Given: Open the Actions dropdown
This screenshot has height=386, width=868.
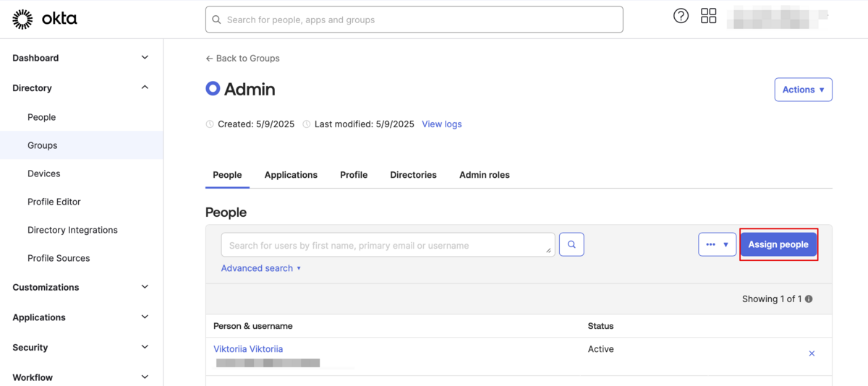Looking at the screenshot, I should (803, 90).
